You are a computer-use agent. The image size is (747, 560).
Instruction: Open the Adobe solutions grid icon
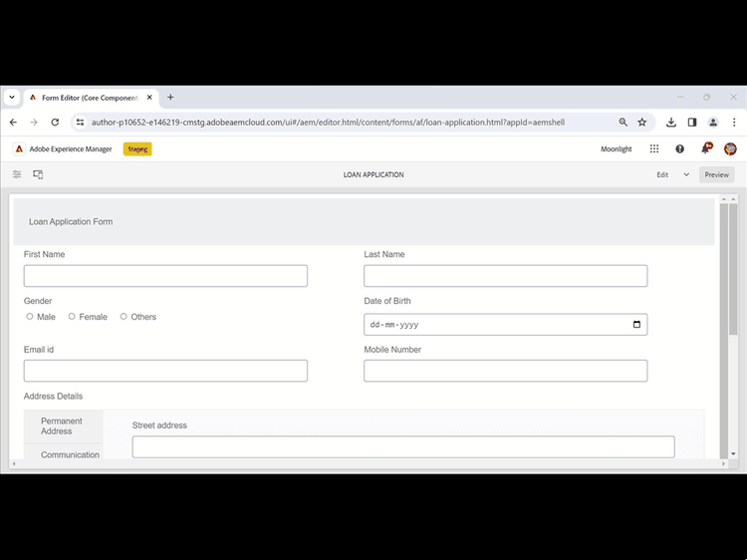click(654, 149)
